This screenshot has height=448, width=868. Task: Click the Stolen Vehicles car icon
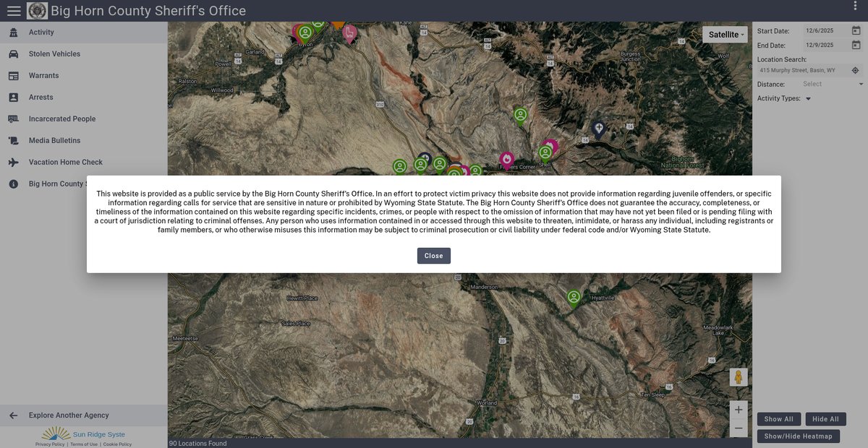(13, 54)
